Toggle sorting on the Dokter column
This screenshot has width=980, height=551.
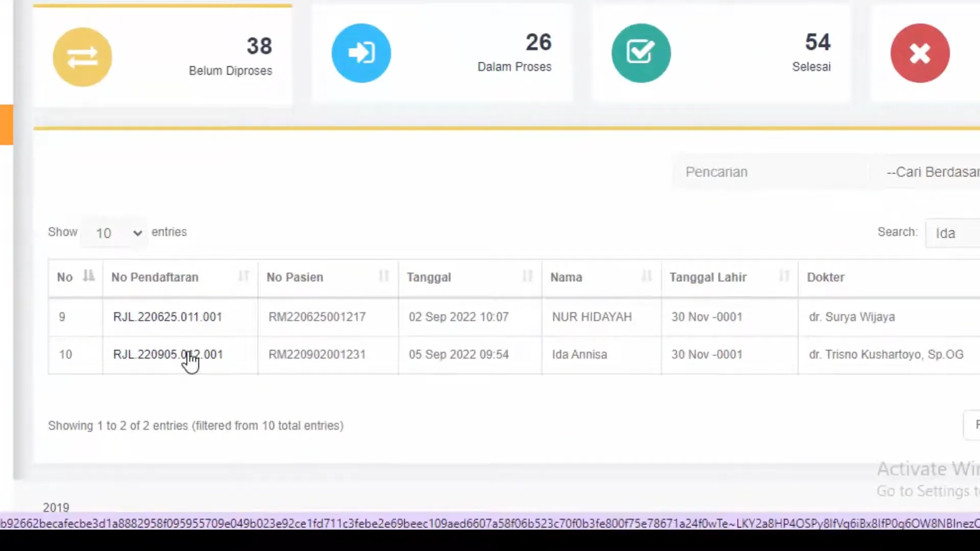pos(826,277)
